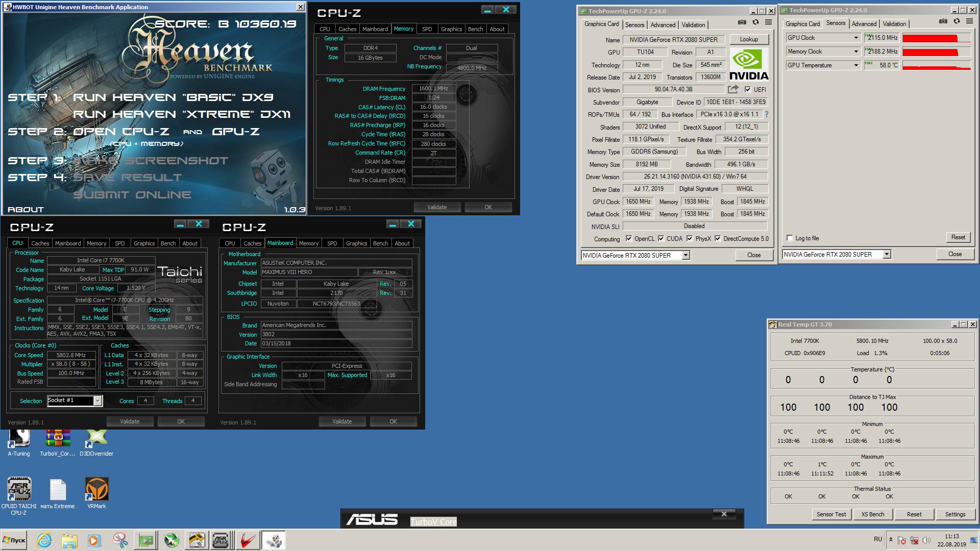Screen dimensions: 980x551
Task: Open About in Heaven Benchmark app
Action: tap(26, 210)
